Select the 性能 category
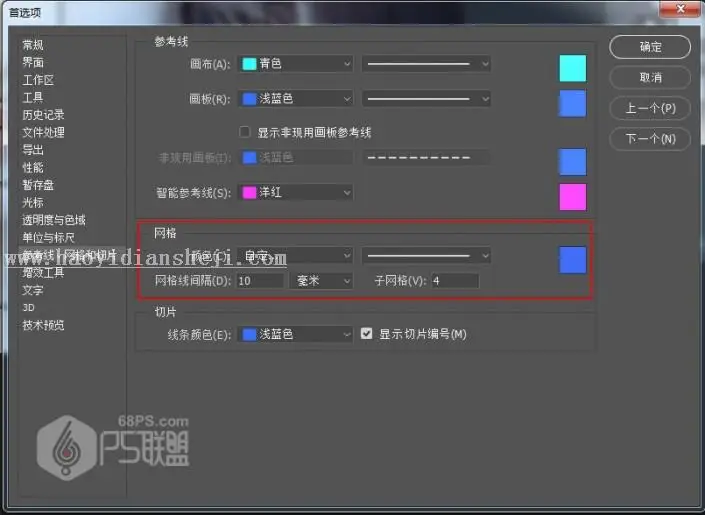 pos(33,167)
